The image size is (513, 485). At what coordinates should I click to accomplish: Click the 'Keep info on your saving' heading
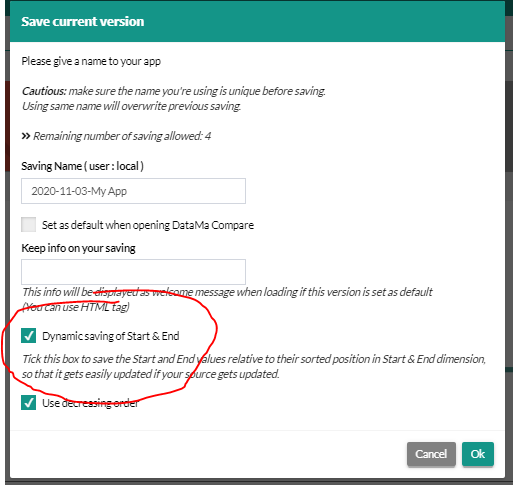(78, 248)
